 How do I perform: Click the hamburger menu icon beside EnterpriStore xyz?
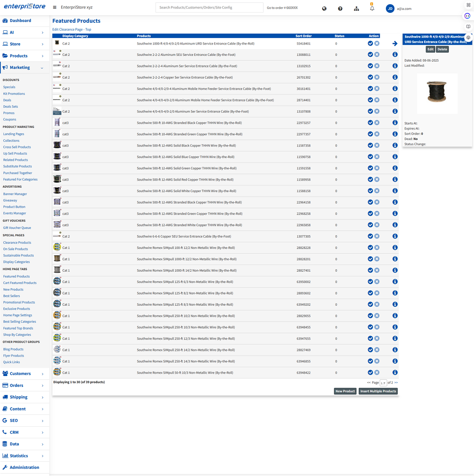(55, 8)
